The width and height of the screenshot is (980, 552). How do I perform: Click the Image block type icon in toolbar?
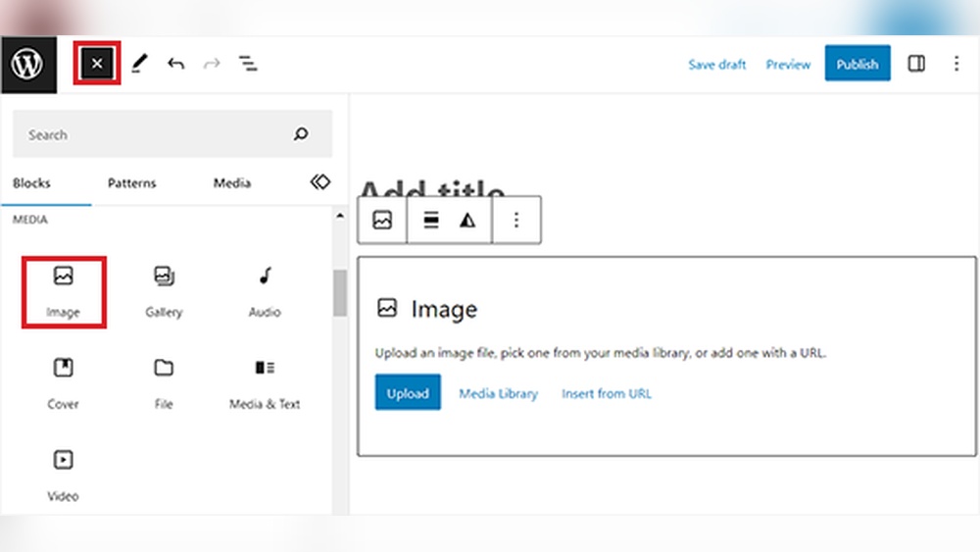coord(382,220)
